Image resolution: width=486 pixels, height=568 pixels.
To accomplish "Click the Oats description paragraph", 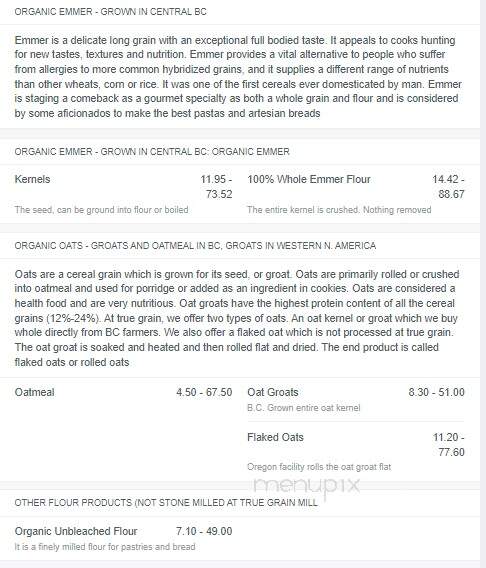I will (x=237, y=318).
